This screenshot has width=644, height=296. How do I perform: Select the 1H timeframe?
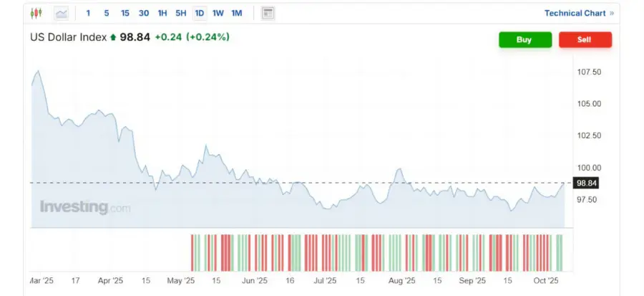pyautogui.click(x=162, y=13)
